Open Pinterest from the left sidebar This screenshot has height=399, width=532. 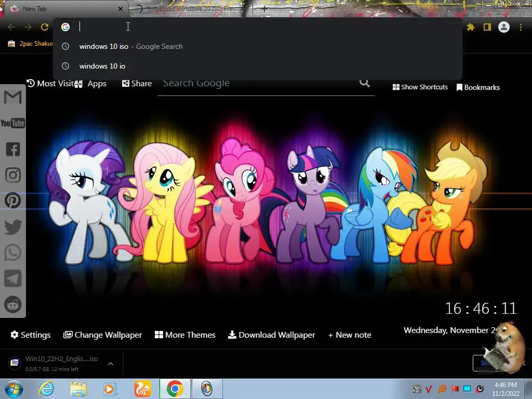point(13,201)
